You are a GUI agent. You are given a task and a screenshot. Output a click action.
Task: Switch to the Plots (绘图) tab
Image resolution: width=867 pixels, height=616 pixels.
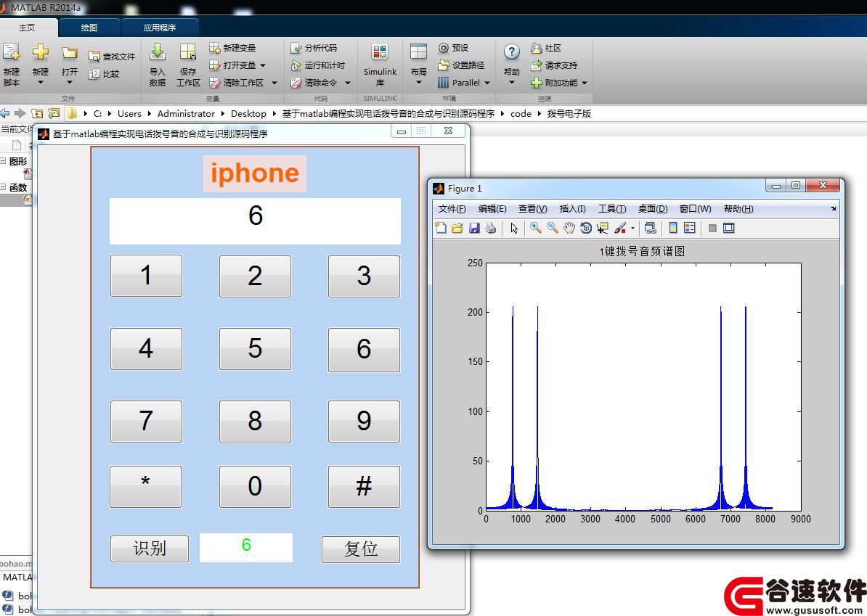click(x=89, y=28)
